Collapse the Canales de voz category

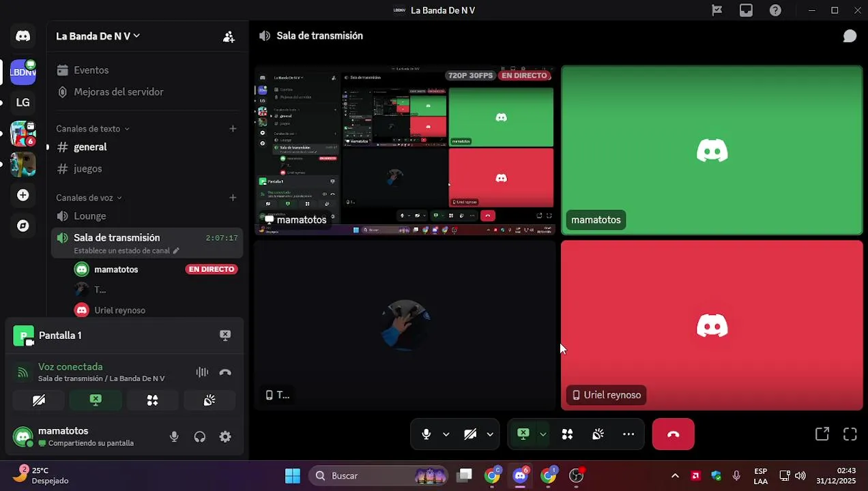tap(89, 198)
